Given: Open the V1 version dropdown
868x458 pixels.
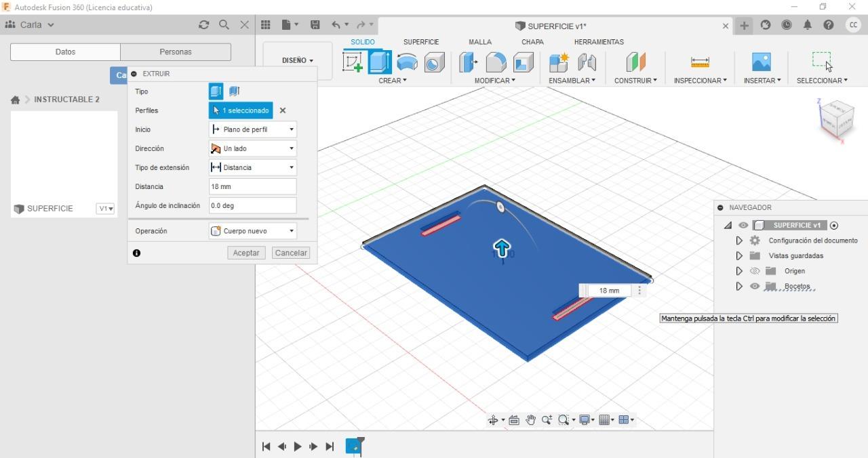Looking at the screenshot, I should (105, 209).
